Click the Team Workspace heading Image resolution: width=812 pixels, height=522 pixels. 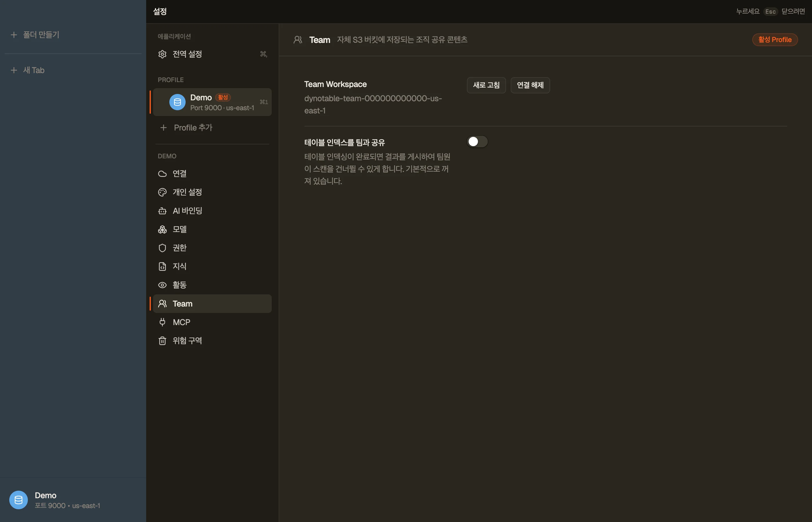tap(336, 84)
